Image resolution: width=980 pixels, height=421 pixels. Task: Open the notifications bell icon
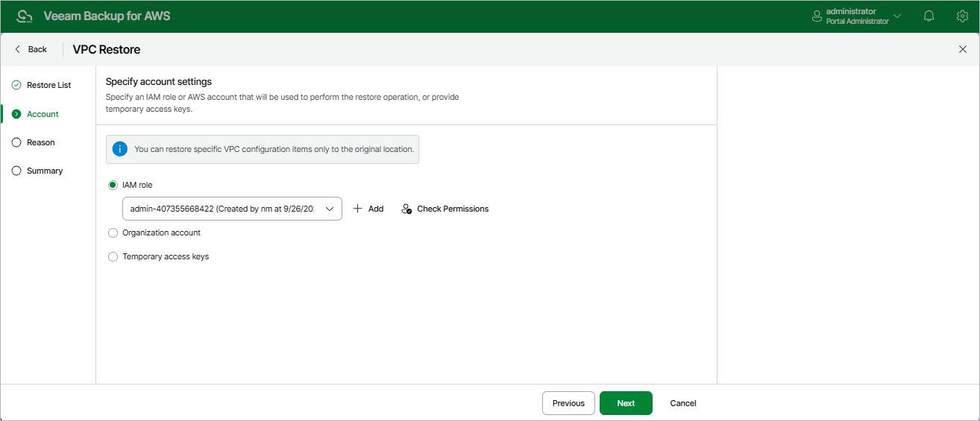click(929, 16)
